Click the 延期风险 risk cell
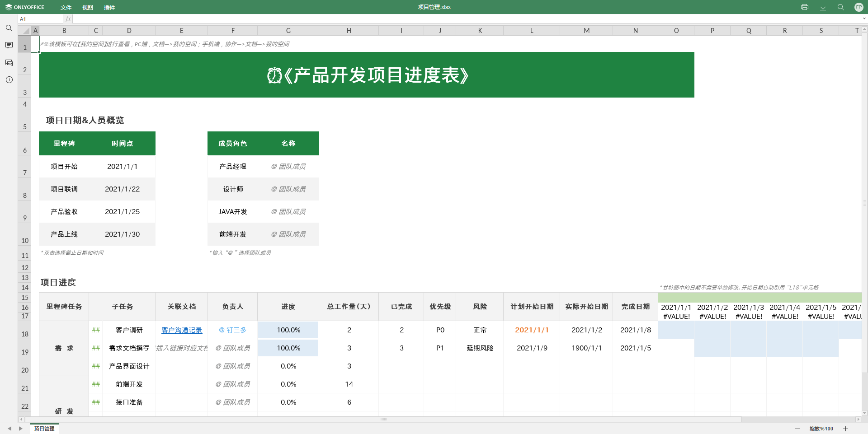Viewport: 868px width, 434px height. [480, 348]
